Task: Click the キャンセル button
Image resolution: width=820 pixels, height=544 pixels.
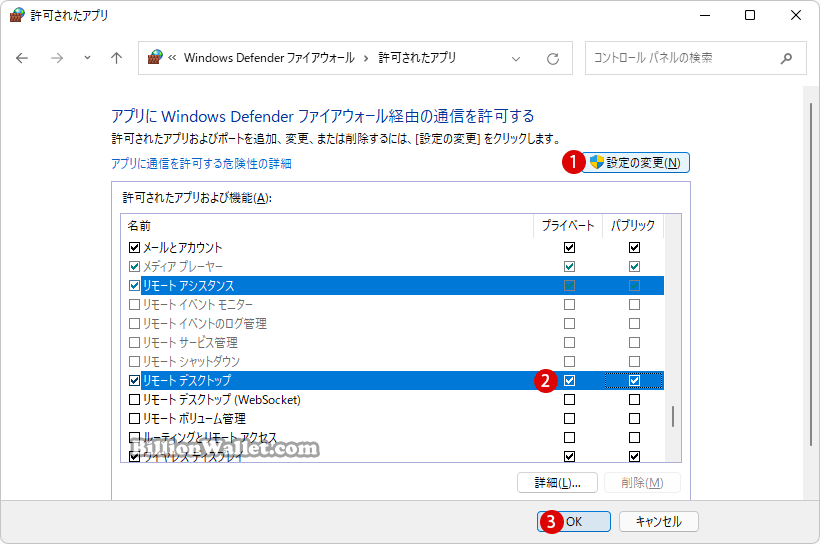Action: (658, 522)
